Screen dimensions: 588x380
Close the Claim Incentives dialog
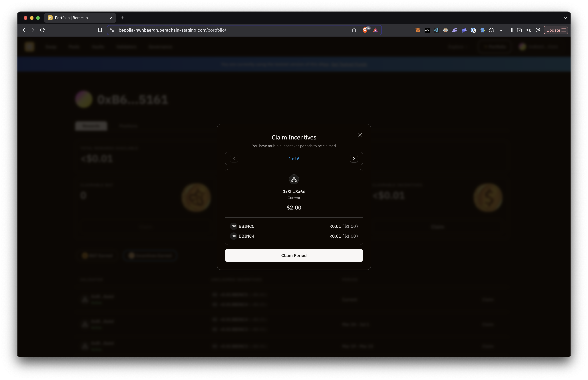360,135
